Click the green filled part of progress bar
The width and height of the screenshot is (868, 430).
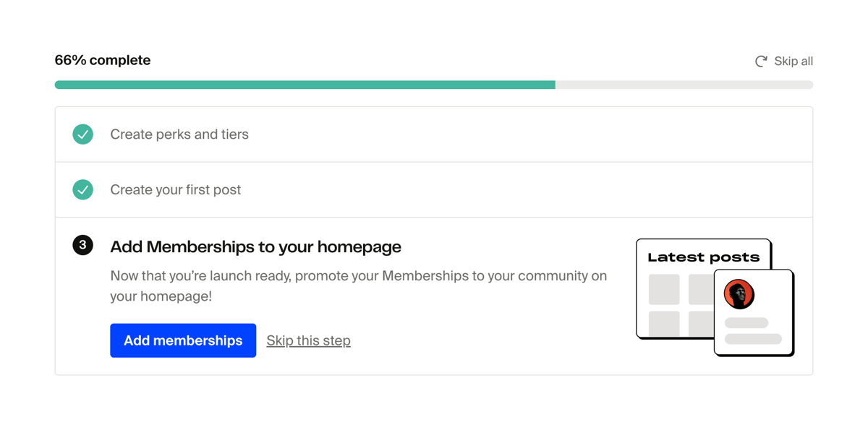pos(304,85)
